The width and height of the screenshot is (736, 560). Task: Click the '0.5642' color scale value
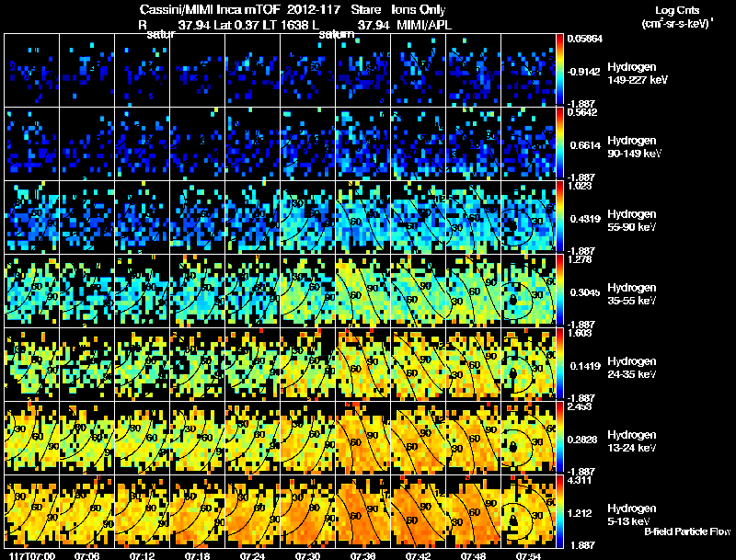pos(582,112)
